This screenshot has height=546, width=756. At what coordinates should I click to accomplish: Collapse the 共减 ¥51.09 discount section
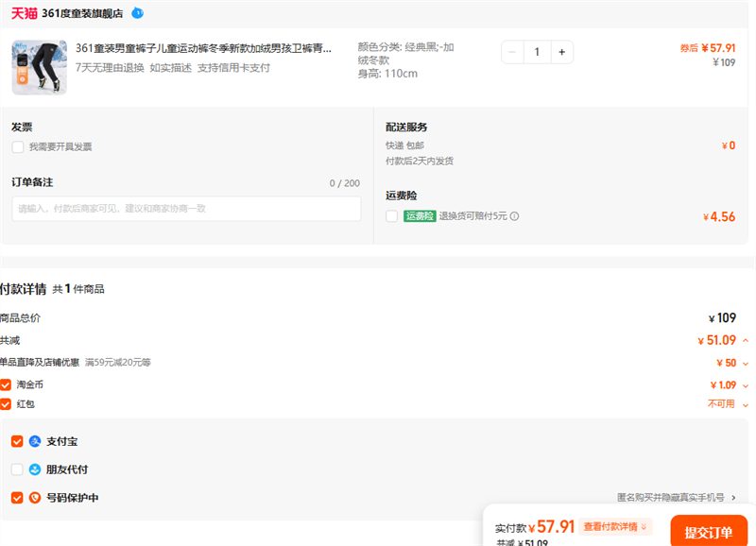746,341
